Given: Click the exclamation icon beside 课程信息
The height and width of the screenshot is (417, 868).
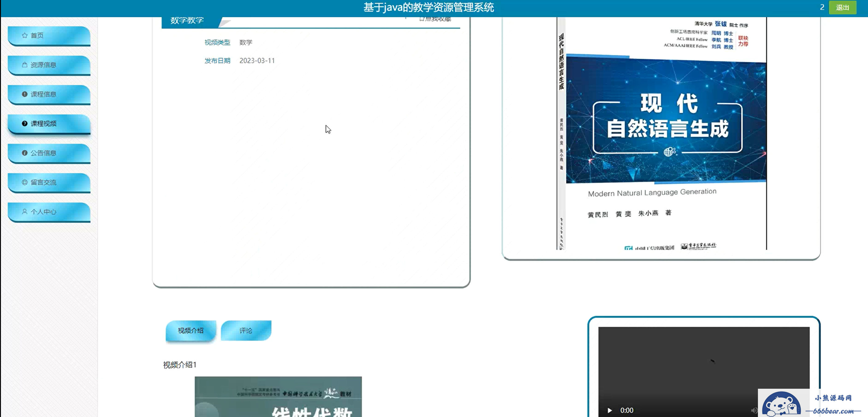Looking at the screenshot, I should 25,94.
